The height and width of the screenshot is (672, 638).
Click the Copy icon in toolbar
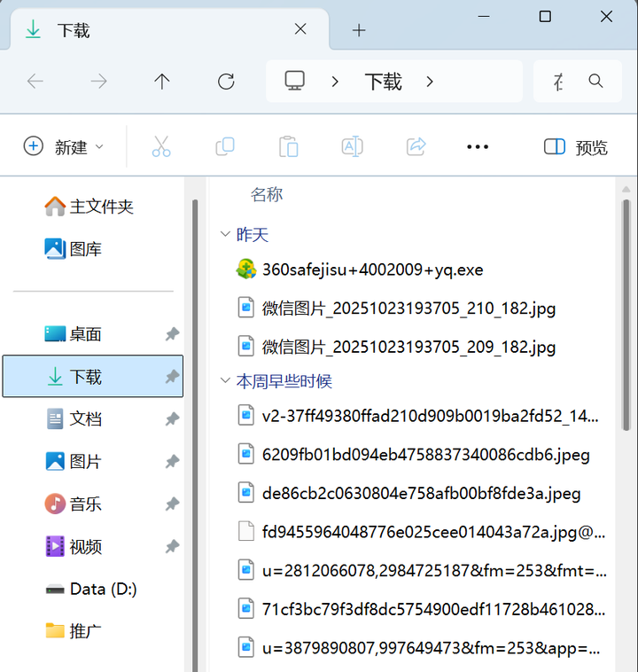(225, 146)
